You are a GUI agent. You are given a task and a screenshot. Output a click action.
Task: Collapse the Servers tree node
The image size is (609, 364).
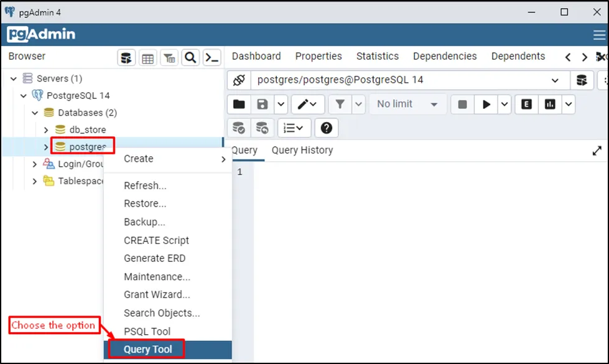tap(14, 79)
